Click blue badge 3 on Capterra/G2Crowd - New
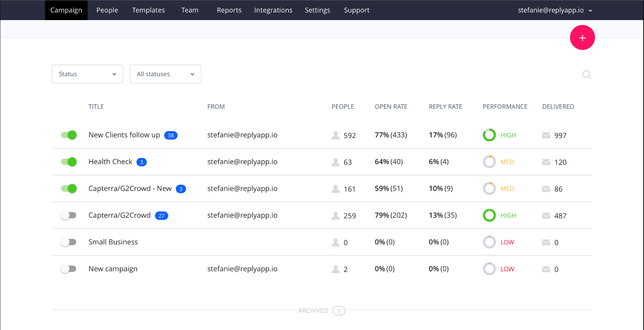 tap(181, 189)
